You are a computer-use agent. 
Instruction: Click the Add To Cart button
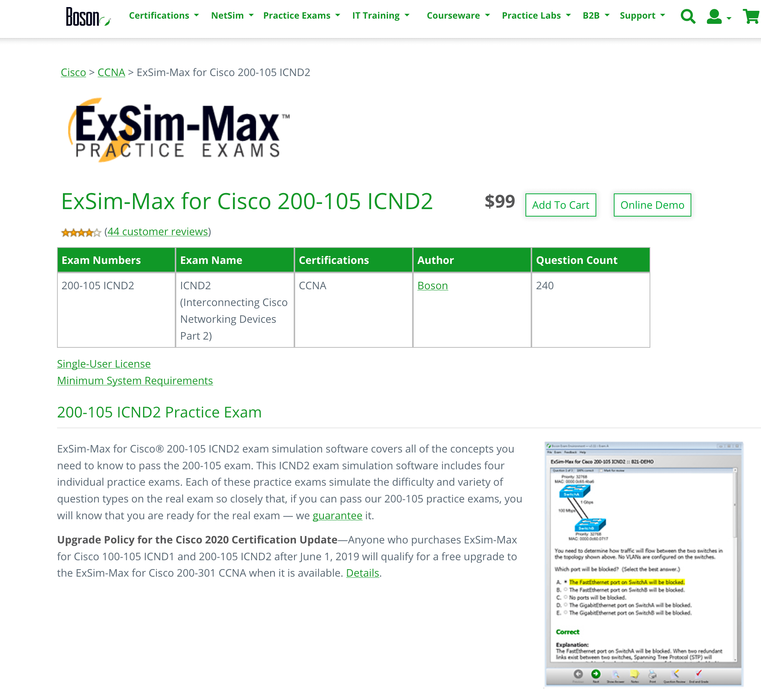tap(560, 205)
